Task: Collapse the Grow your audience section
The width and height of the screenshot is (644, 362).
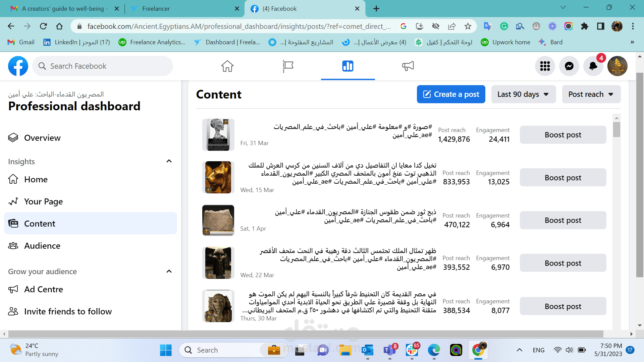Action: [169, 271]
